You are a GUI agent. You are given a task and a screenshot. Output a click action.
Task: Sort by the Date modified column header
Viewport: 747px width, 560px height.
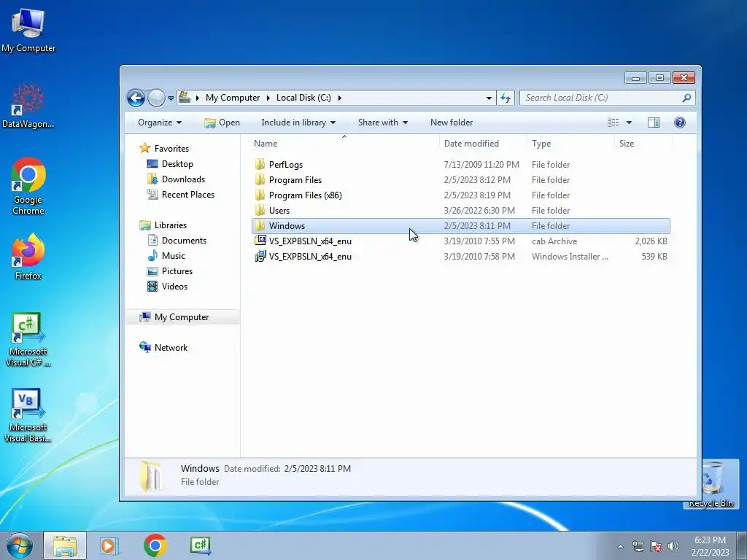tap(483, 144)
